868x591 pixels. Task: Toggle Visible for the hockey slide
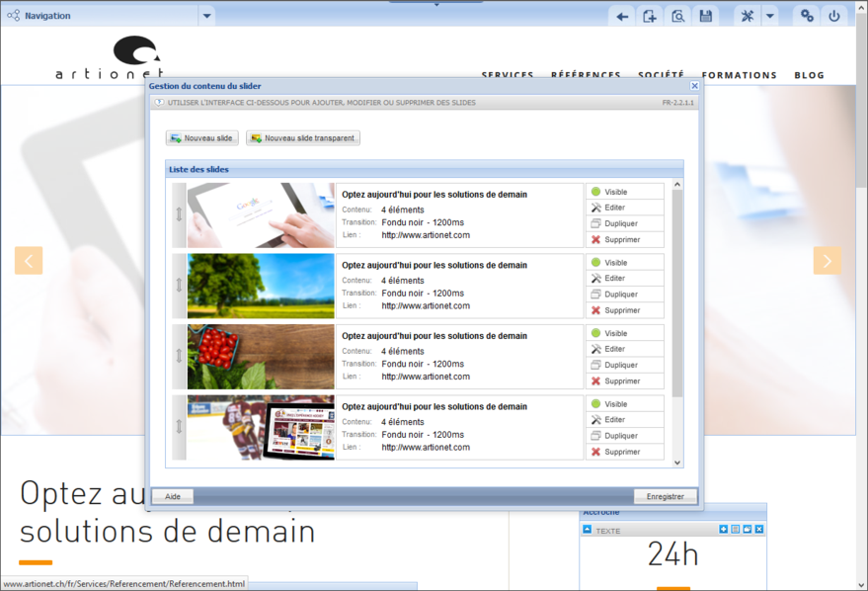(625, 404)
